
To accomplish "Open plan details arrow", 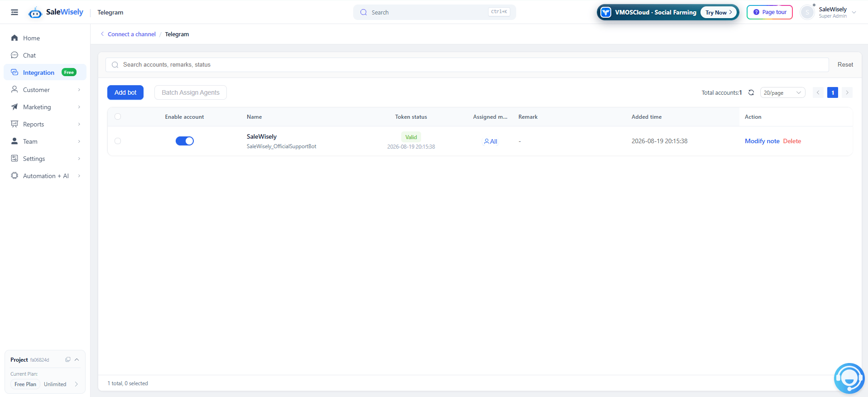I will [76, 384].
